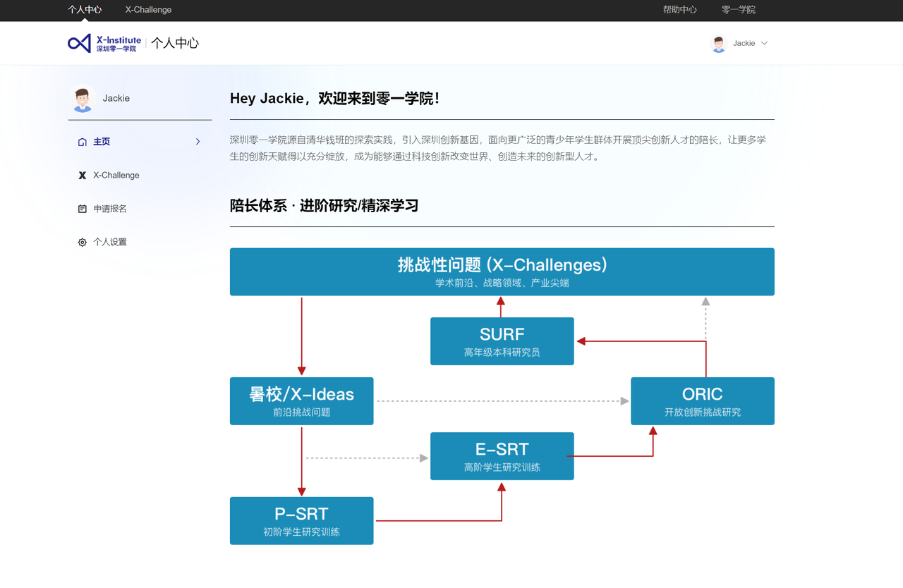Click the intro paragraph starting 深圳零一学院源自

click(498, 149)
